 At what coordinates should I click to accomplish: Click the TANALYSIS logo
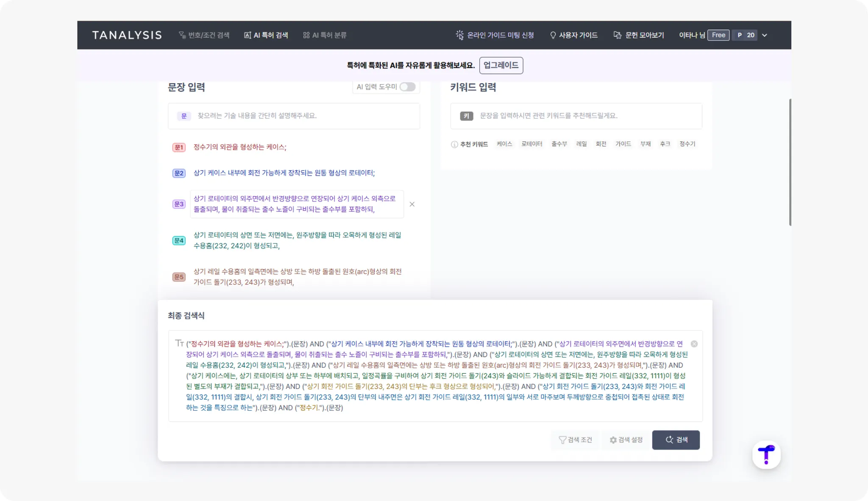(127, 35)
